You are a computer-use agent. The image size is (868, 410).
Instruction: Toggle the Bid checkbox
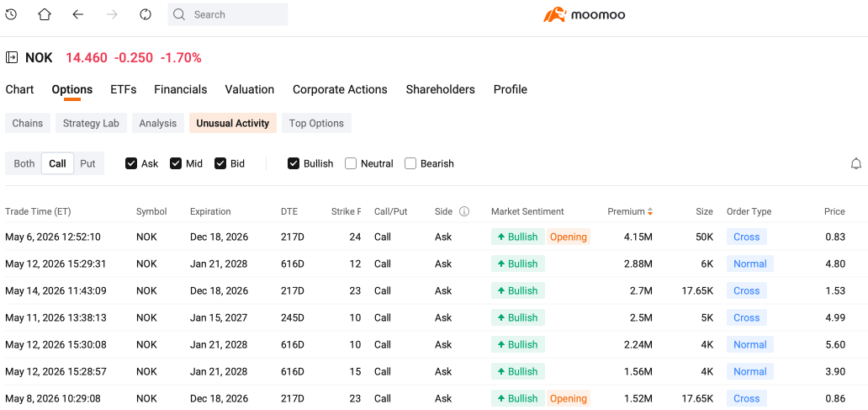coord(220,163)
